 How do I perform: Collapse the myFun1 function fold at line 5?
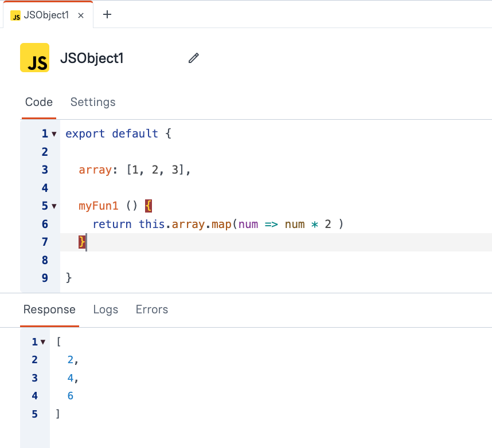(54, 206)
